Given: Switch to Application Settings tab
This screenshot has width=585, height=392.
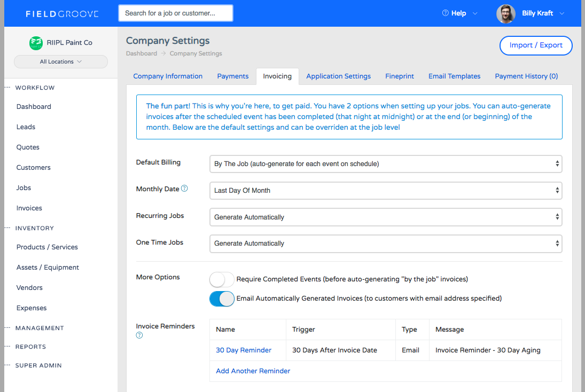Looking at the screenshot, I should tap(338, 76).
